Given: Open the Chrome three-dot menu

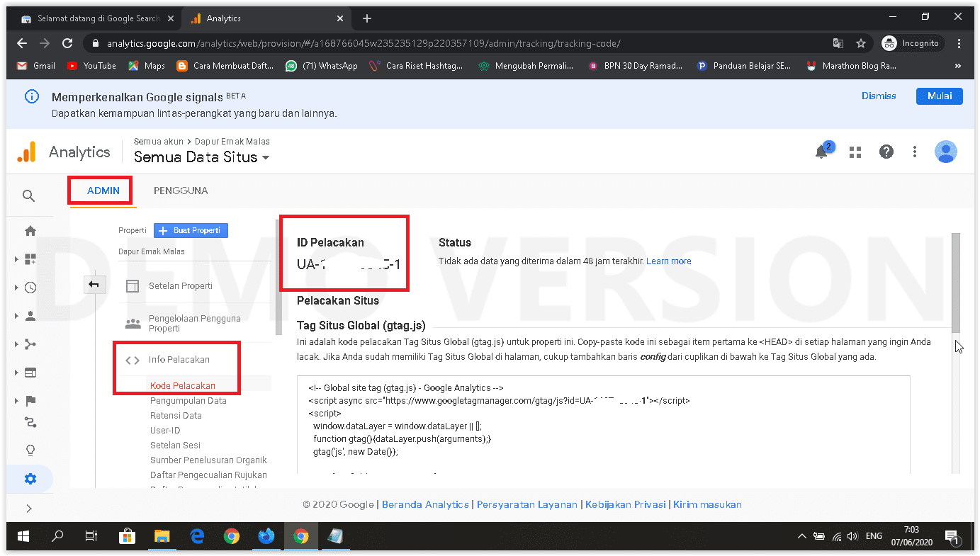Looking at the screenshot, I should 959,43.
